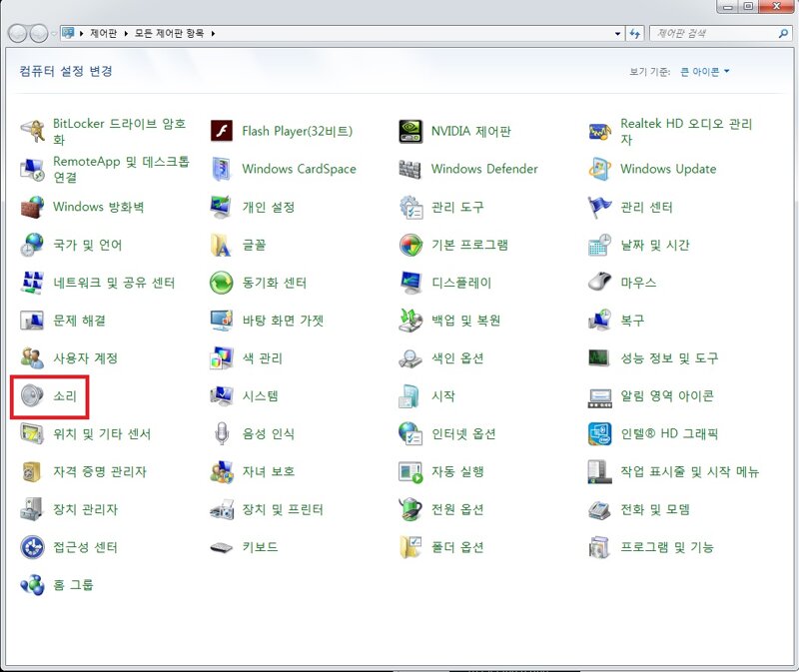Image resolution: width=799 pixels, height=672 pixels.
Task: Open the 색 관리 link
Action: tap(263, 358)
